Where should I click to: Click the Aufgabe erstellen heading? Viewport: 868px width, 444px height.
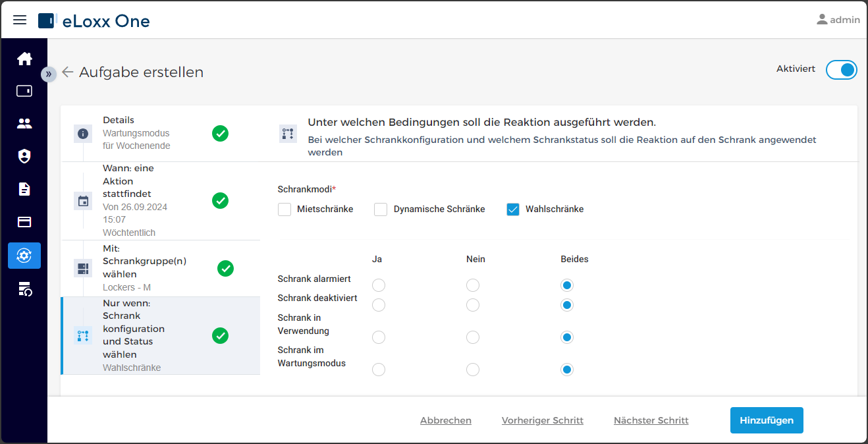click(142, 72)
